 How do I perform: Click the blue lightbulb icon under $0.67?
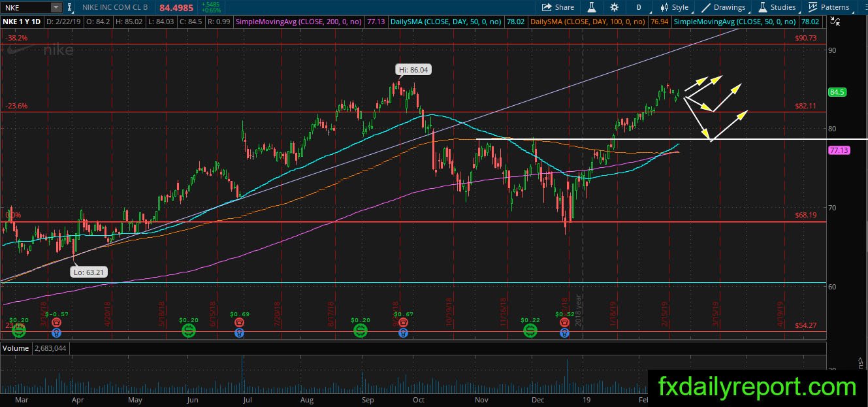402,332
